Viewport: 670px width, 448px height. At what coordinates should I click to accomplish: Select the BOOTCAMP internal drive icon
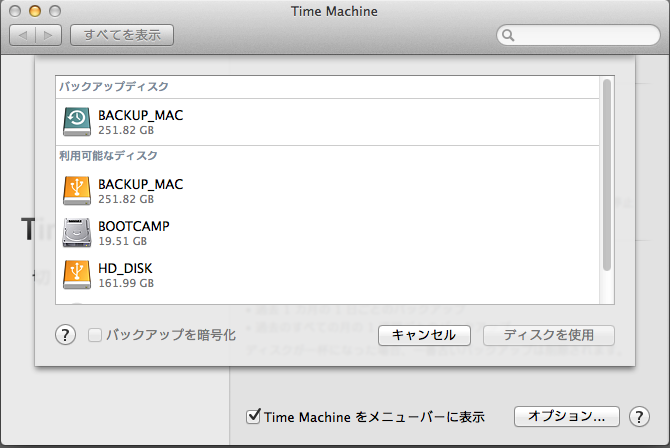point(77,233)
